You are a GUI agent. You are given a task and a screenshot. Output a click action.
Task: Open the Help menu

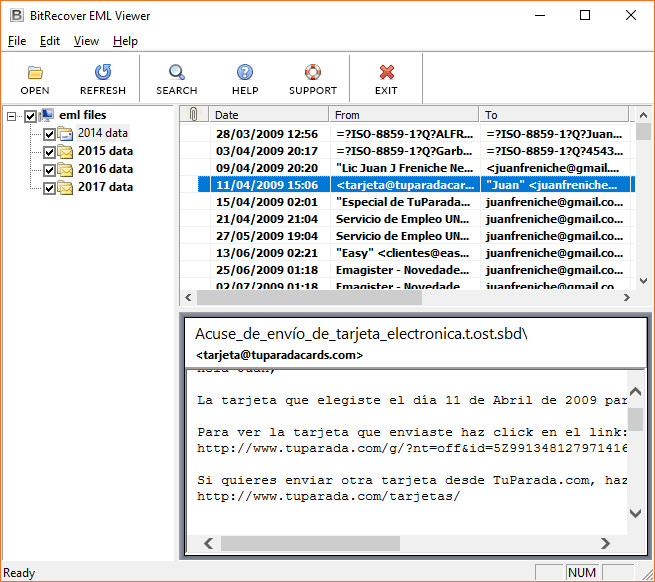pos(125,41)
